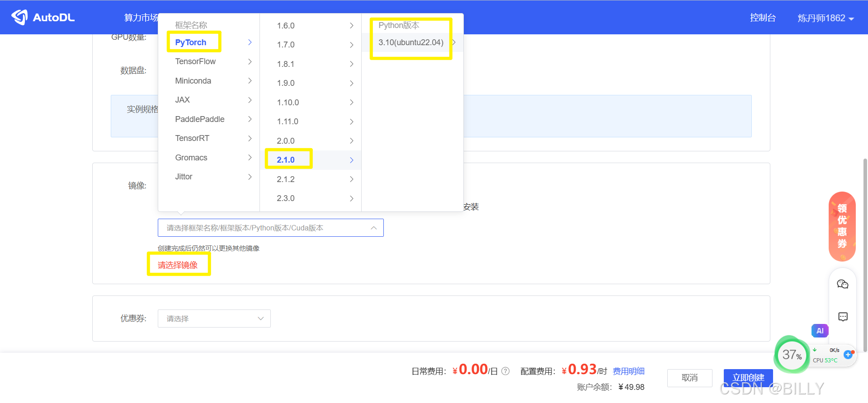Click the 请选择镜像 warning text
This screenshot has height=403, width=868.
[178, 265]
